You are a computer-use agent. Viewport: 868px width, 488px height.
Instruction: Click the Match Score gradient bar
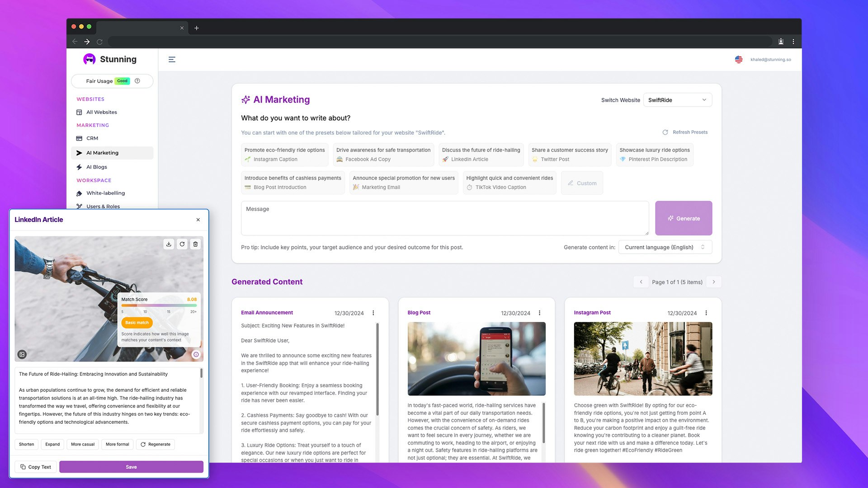159,305
